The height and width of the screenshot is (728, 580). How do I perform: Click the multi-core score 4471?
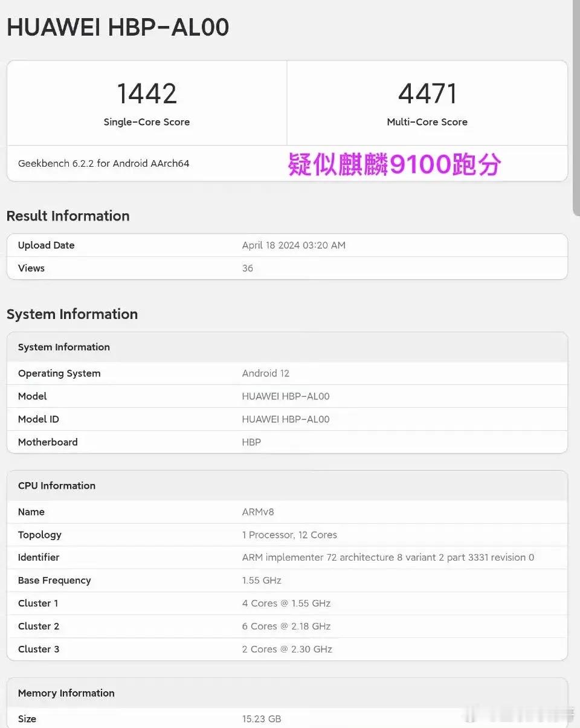427,94
